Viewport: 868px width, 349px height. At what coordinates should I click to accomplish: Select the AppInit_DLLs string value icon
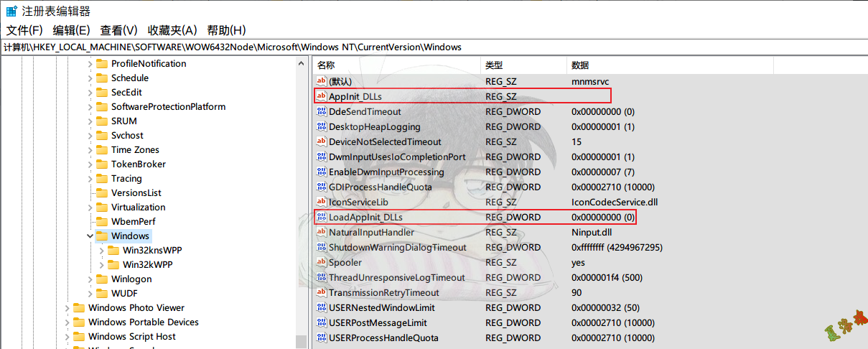click(x=322, y=96)
